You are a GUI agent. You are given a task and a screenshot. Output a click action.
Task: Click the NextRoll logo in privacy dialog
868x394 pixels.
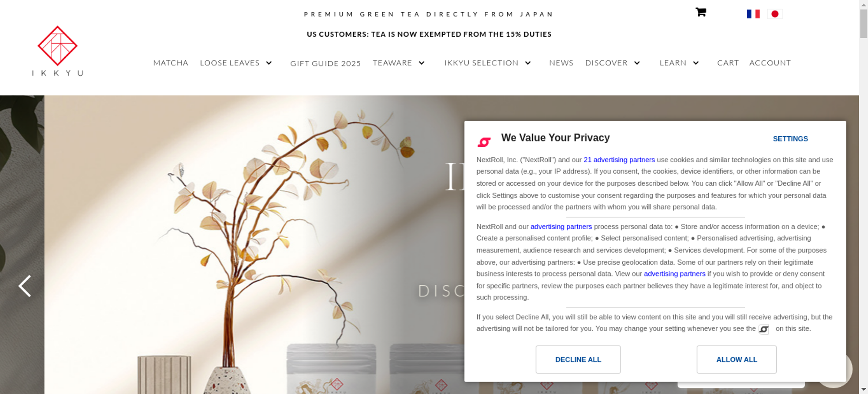pyautogui.click(x=484, y=142)
